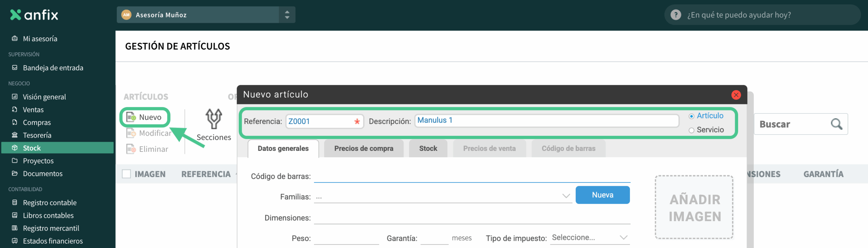Choose the Servicio radio option
The height and width of the screenshot is (248, 868).
coord(691,130)
